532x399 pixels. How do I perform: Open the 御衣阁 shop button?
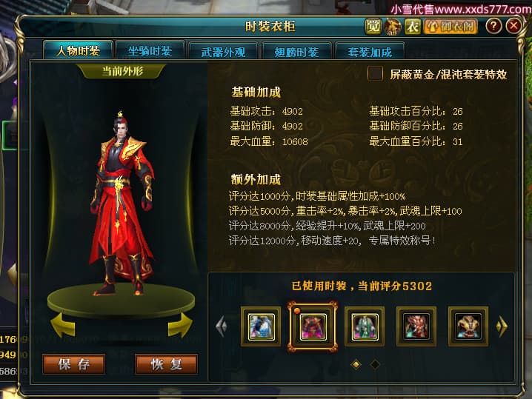[x=450, y=27]
